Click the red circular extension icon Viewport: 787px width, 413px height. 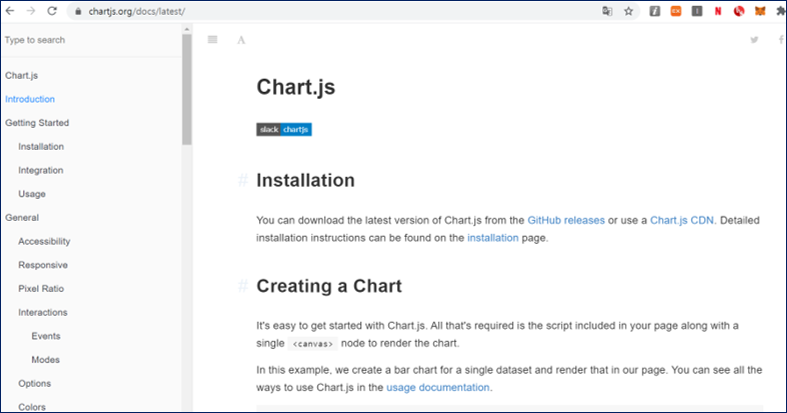[x=739, y=11]
